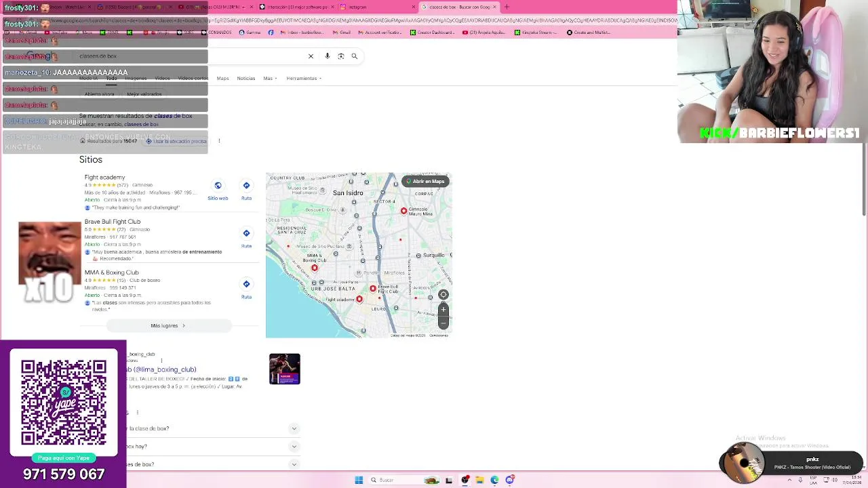Open the Fight Academy listing
868x488 pixels.
tap(105, 178)
